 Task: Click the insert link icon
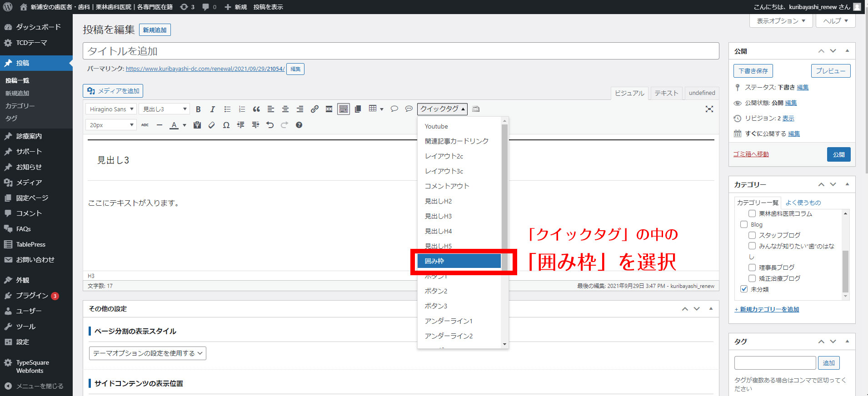point(314,109)
